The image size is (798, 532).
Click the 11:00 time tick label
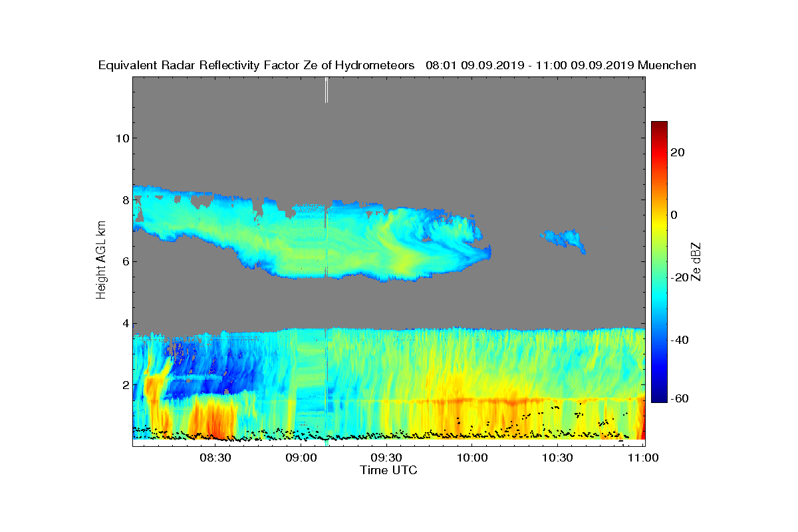[642, 458]
